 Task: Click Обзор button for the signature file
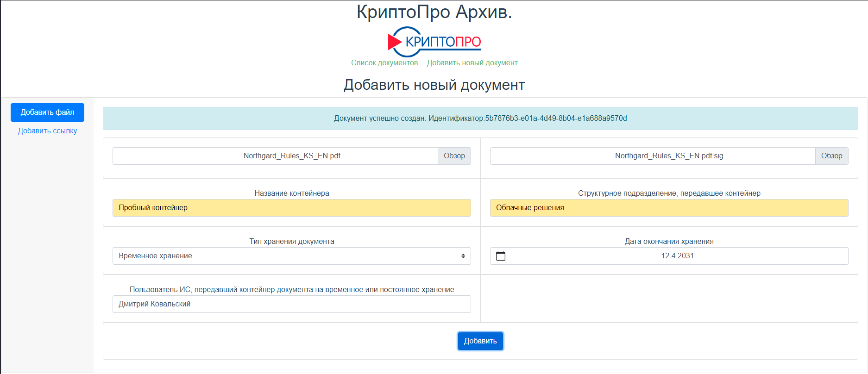[x=831, y=156]
